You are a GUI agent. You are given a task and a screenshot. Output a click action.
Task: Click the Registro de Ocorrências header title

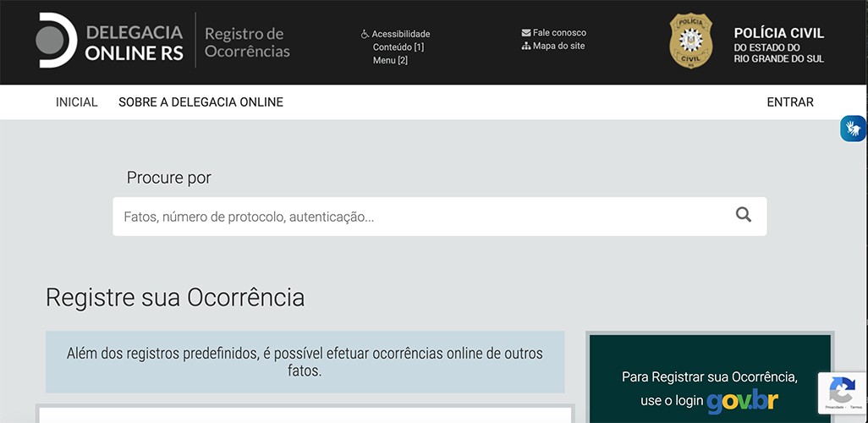[246, 42]
